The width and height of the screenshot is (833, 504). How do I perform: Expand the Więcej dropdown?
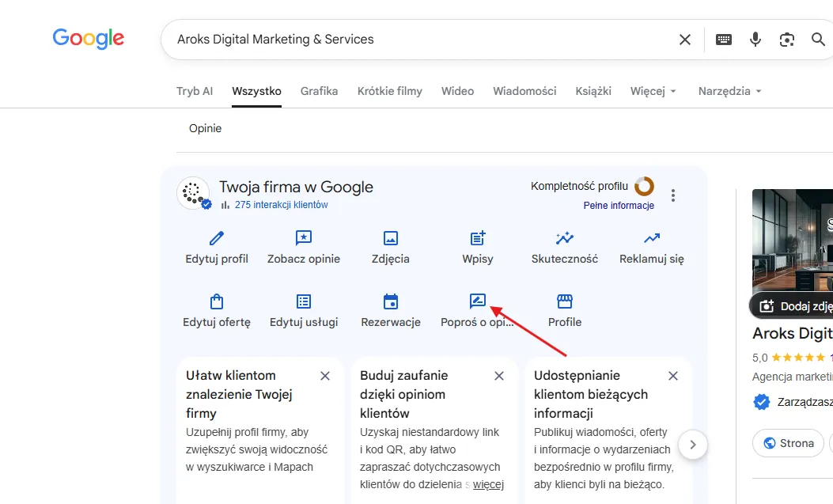653,91
